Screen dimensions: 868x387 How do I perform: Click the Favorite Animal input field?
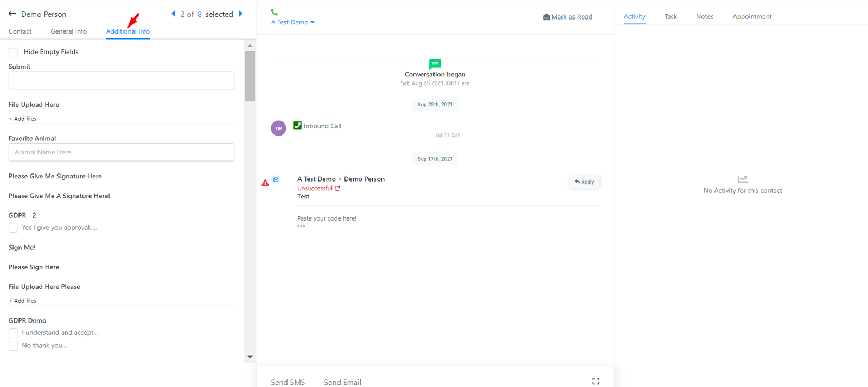122,152
